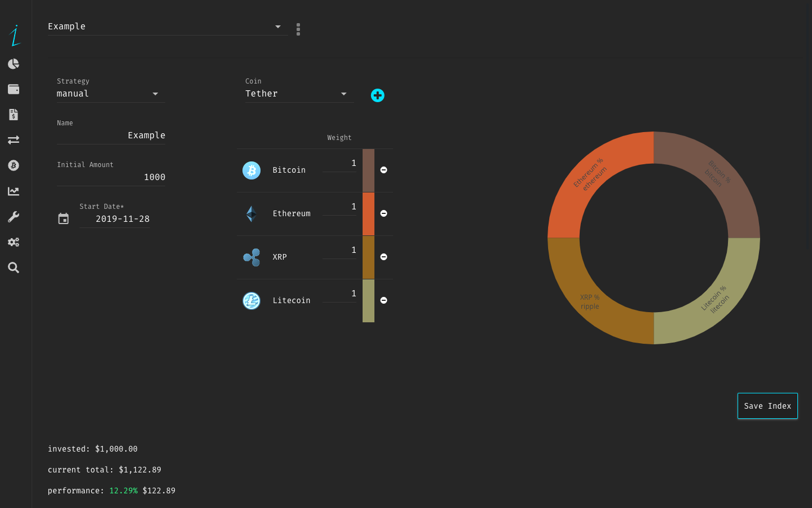
Task: Open the search magnifier sidebar icon
Action: pyautogui.click(x=14, y=268)
